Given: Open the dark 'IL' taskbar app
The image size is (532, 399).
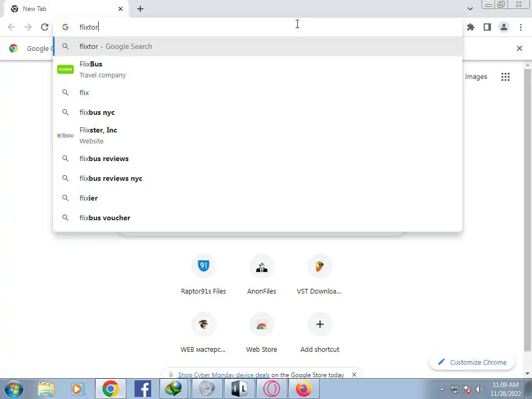Looking at the screenshot, I should tap(239, 389).
